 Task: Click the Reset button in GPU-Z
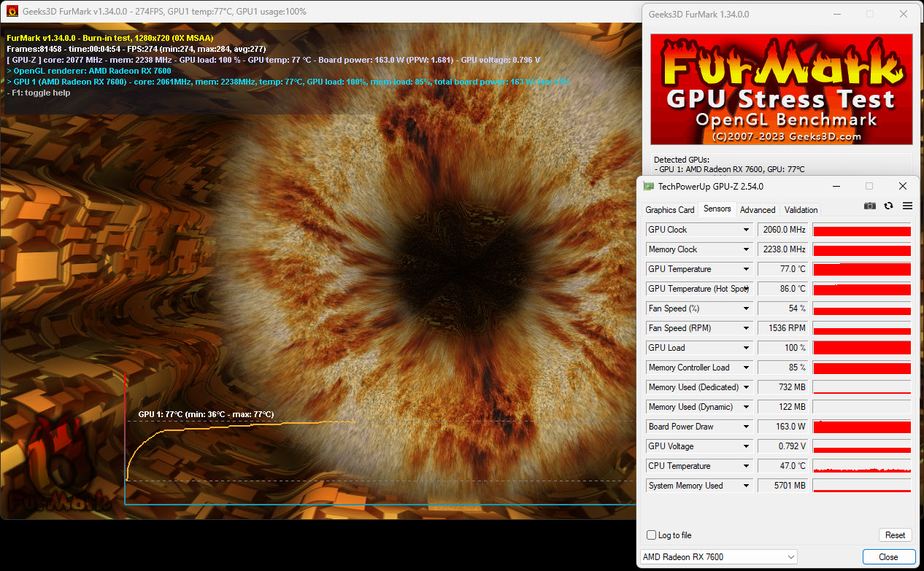click(x=896, y=535)
